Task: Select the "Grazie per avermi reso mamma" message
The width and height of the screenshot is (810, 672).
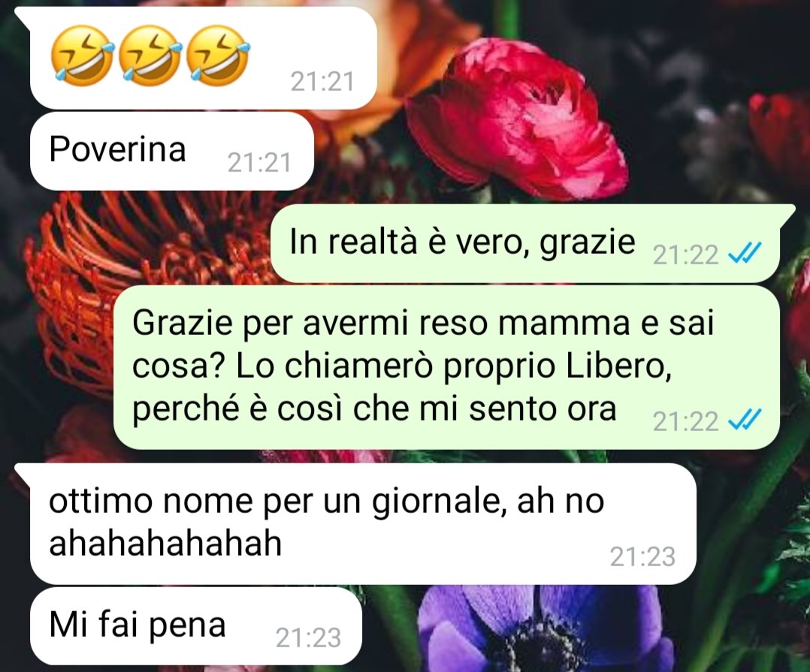Action: [x=446, y=367]
